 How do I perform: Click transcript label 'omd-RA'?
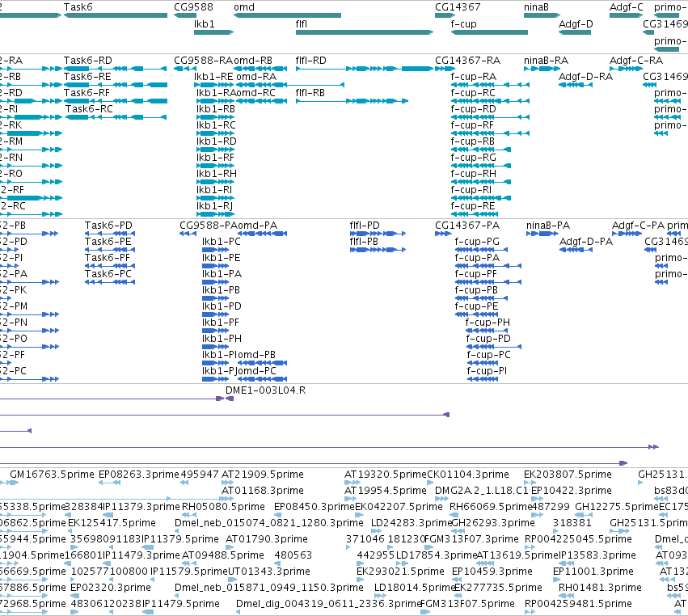(256, 76)
